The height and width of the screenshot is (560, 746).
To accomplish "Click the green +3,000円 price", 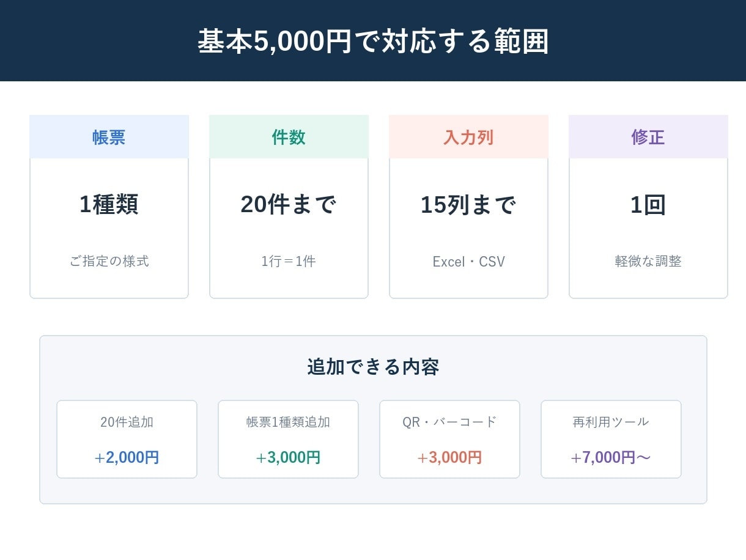I will (288, 457).
